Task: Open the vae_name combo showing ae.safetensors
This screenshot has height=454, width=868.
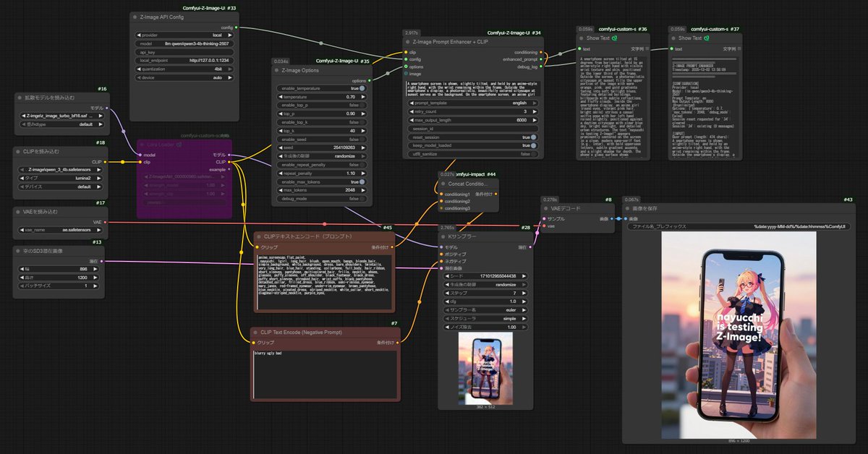Action: click(x=61, y=229)
